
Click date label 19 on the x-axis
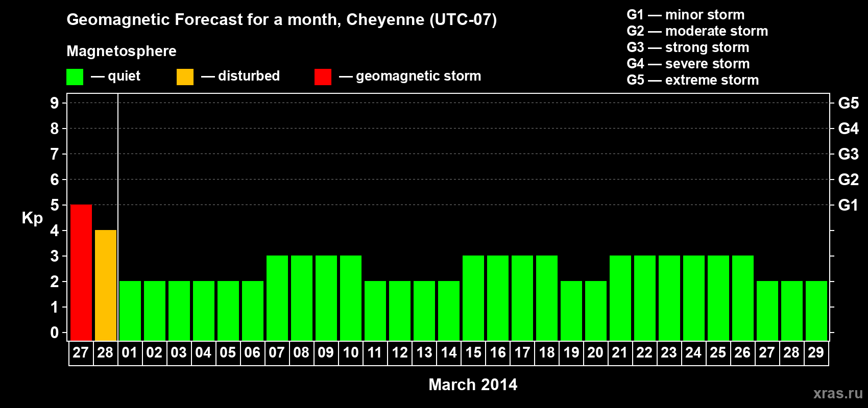pos(571,352)
